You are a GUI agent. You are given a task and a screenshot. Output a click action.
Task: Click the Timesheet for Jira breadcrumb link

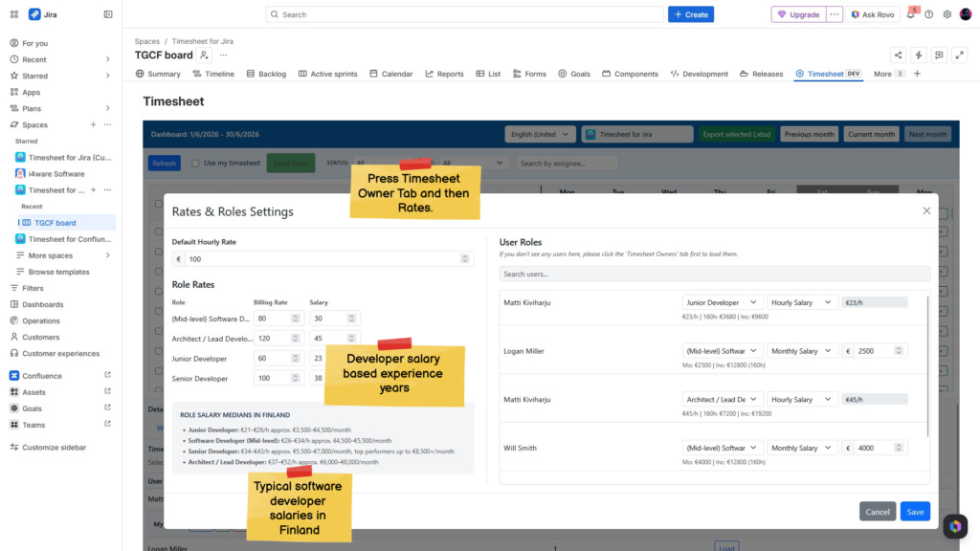point(203,41)
